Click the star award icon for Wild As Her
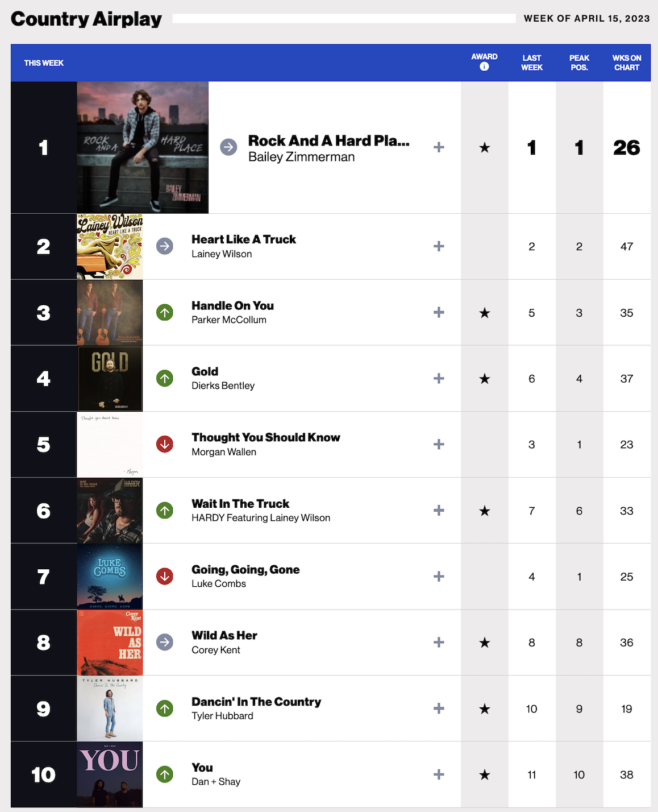Viewport: 658px width, 812px height. 484,643
